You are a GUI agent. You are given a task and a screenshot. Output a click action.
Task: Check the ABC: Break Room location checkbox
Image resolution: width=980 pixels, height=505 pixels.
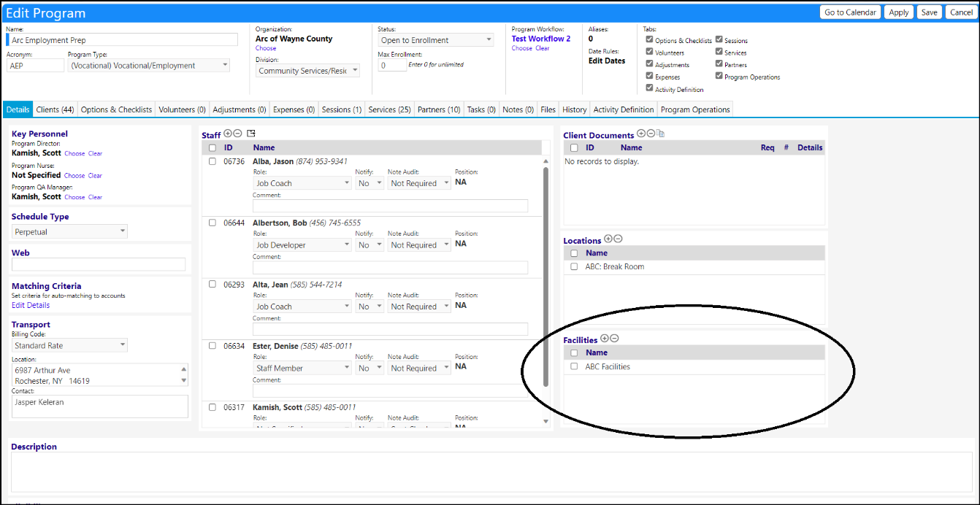574,266
